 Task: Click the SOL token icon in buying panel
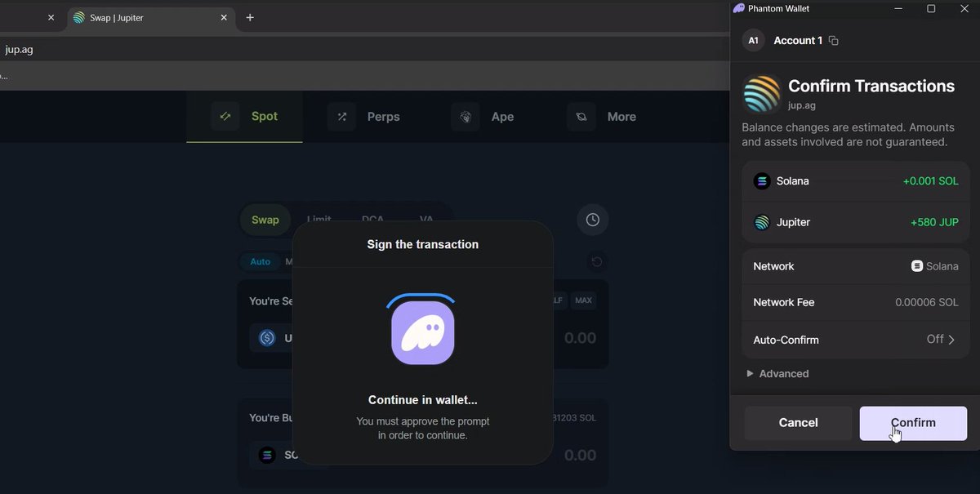(x=267, y=455)
